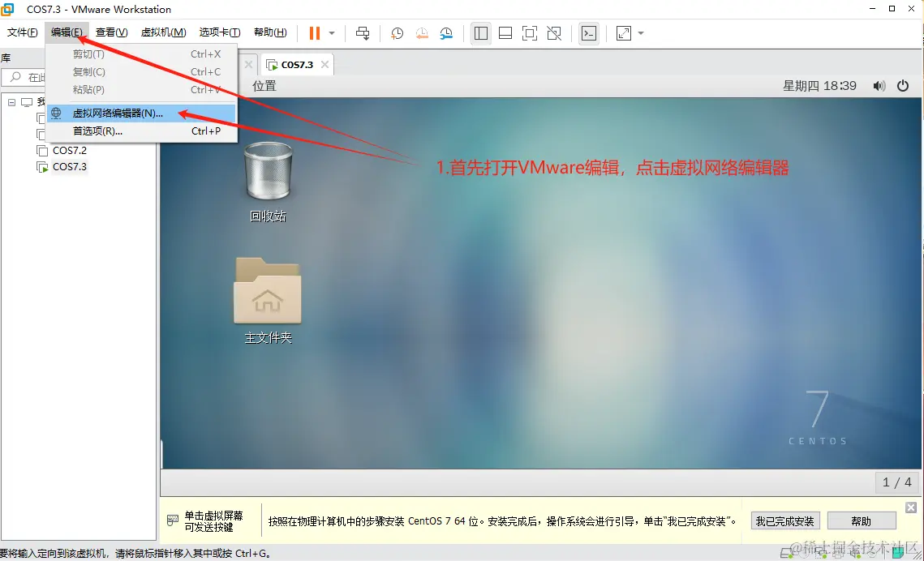Select 首选项(R)... menu entry
This screenshot has width=924, height=561.
141,131
